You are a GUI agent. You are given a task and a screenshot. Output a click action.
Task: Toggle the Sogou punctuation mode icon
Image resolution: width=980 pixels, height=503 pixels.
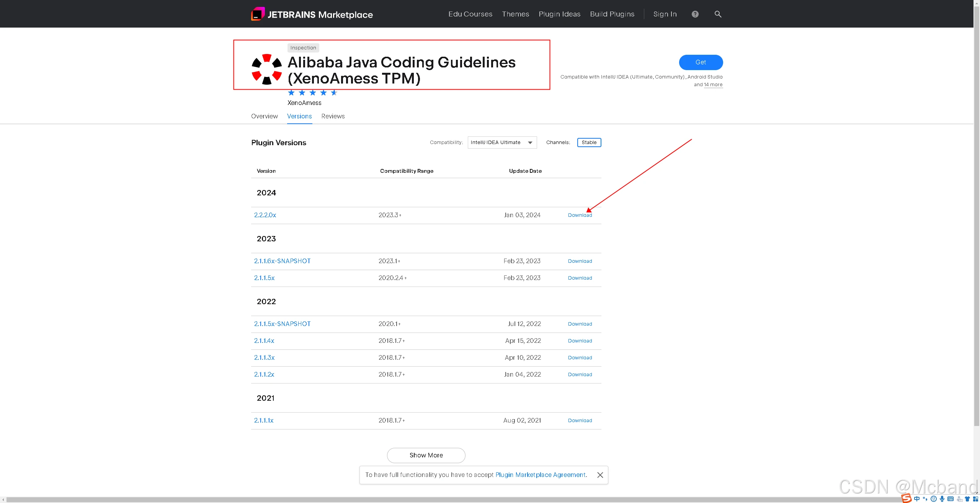[925, 499]
